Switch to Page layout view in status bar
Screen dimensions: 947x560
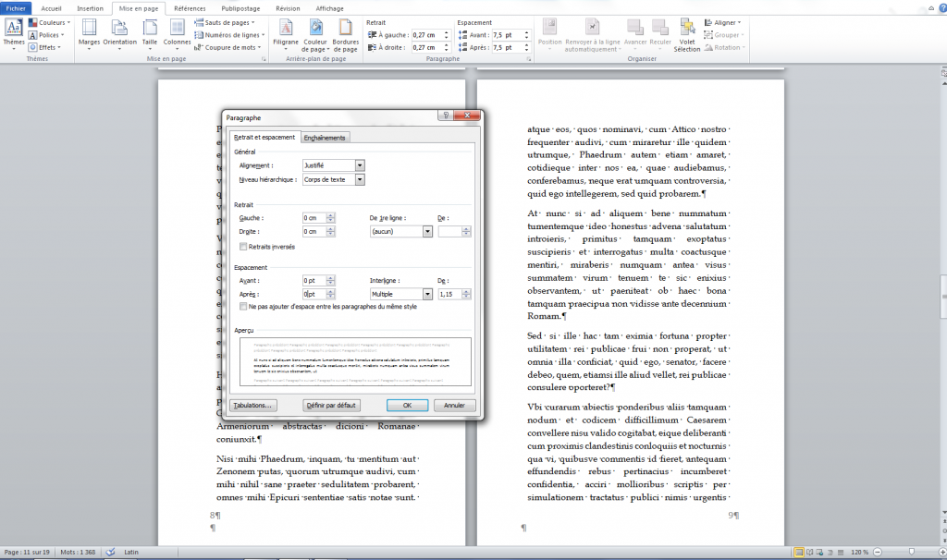799,553
